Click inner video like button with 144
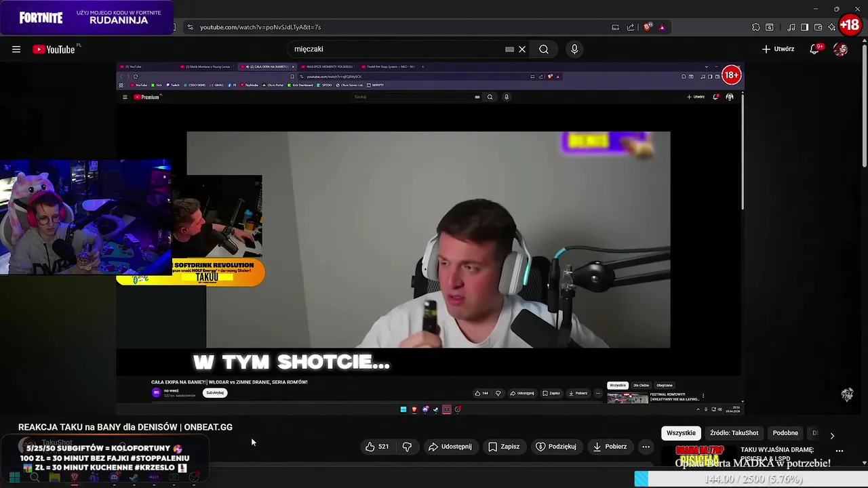The width and height of the screenshot is (868, 488). point(481,393)
